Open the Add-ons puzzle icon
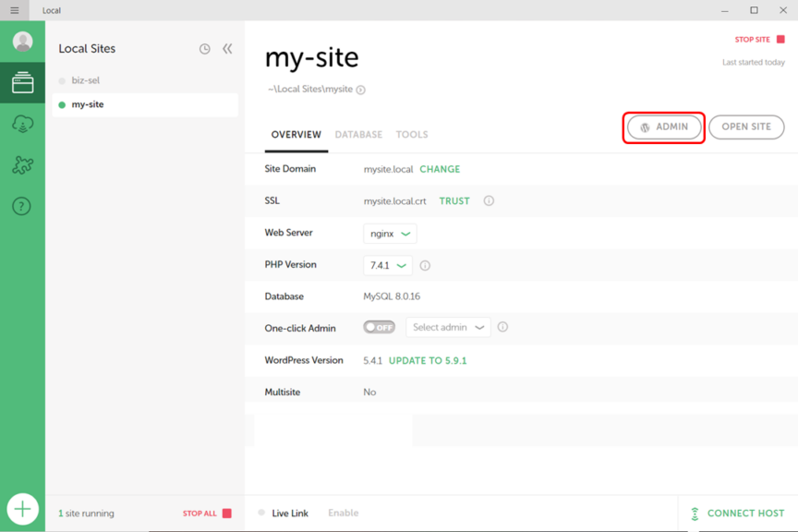Viewport: 798px width, 532px height. 22,164
